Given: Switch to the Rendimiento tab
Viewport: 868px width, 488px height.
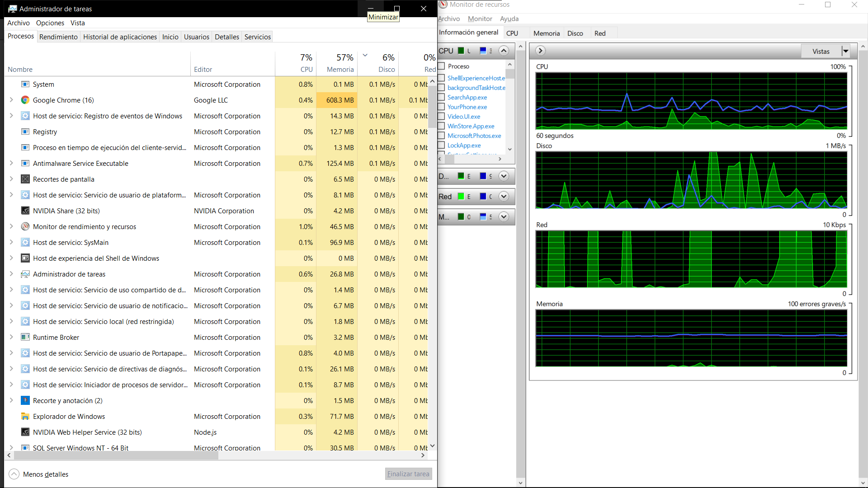Looking at the screenshot, I should (x=58, y=37).
